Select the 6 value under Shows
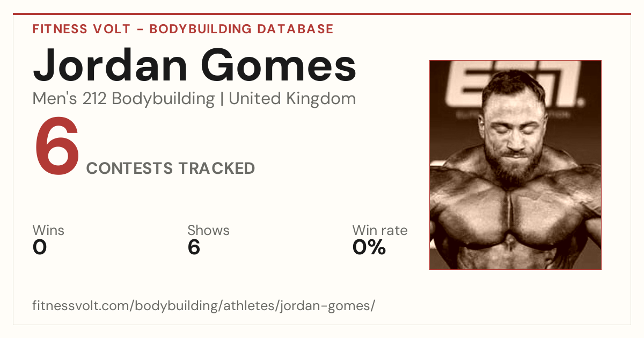The height and width of the screenshot is (338, 644). (194, 247)
